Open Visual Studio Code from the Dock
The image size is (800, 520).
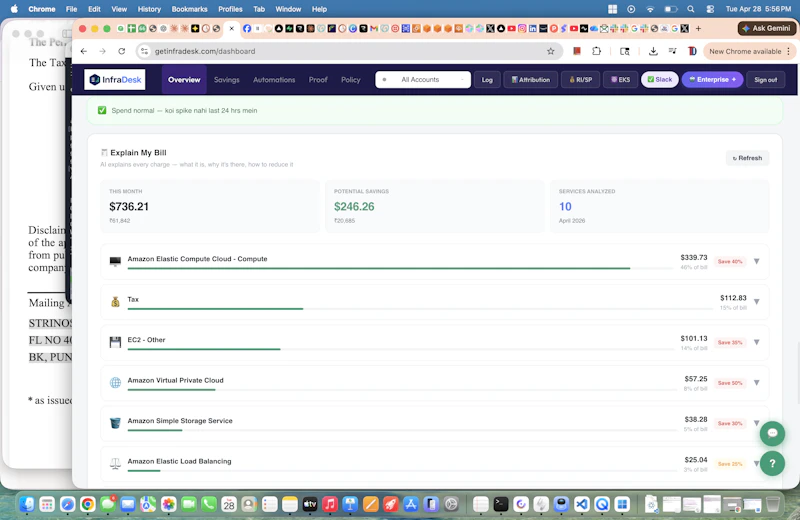pos(582,504)
